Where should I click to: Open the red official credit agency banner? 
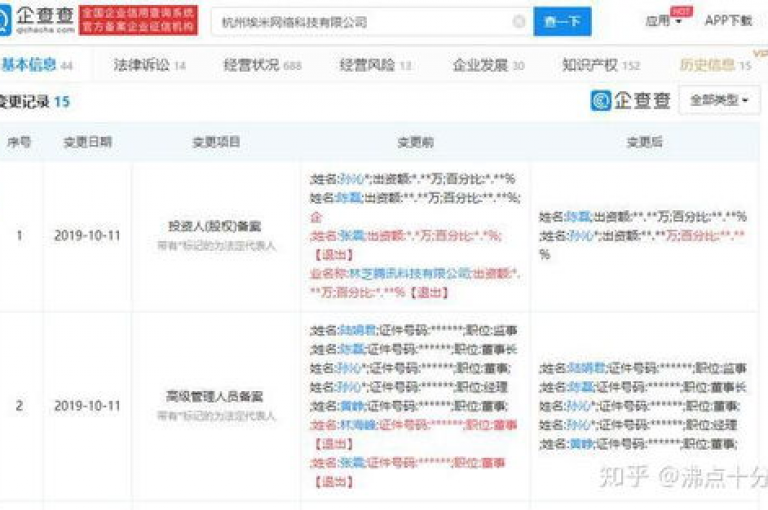click(138, 21)
